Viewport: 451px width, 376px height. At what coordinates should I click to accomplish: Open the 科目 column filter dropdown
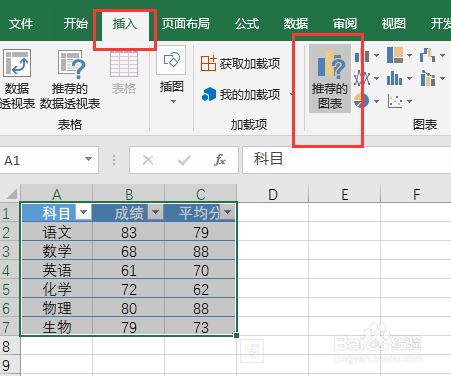tap(83, 212)
